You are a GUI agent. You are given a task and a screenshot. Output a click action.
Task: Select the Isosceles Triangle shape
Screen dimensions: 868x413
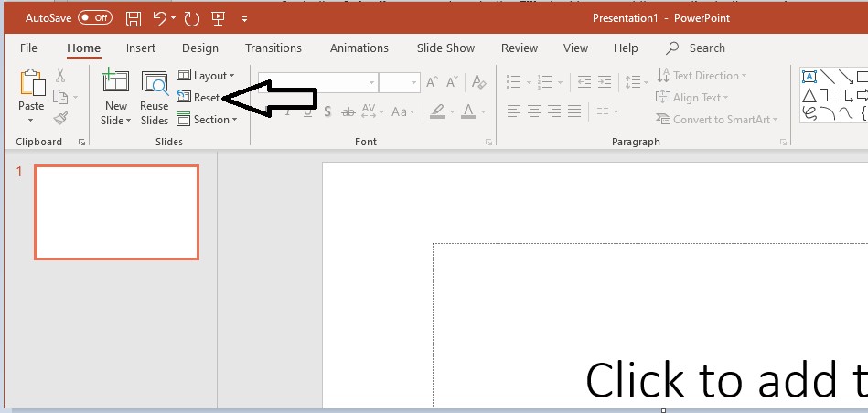point(809,96)
